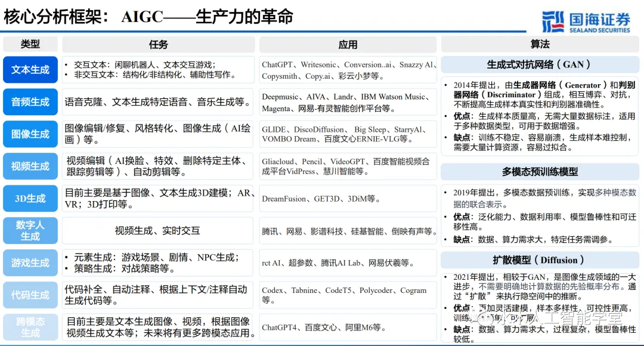
Task: Click the Diffusion 缺点 过程复杂 bullet
Action: click(540, 334)
